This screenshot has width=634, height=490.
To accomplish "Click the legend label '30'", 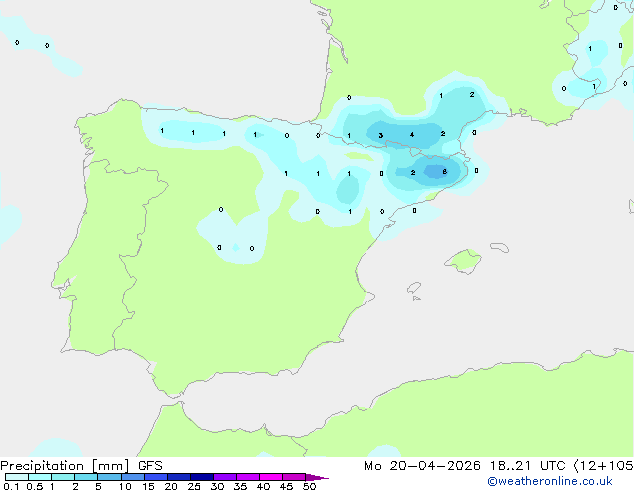I will click(217, 486).
